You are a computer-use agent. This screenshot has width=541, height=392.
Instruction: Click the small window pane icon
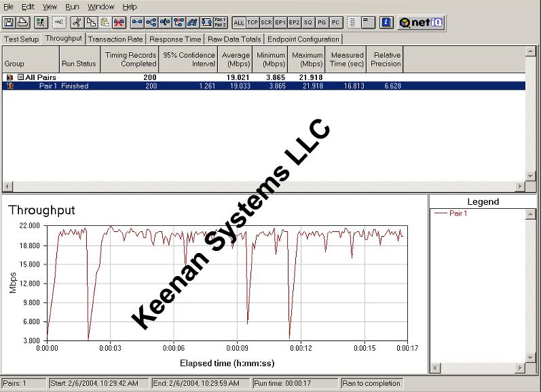pos(368,23)
